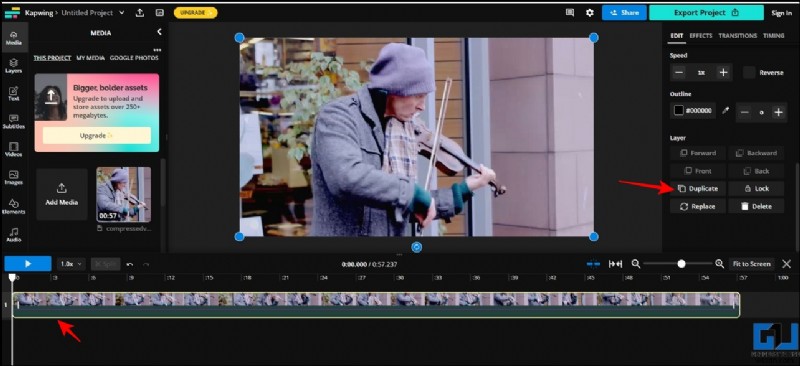The width and height of the screenshot is (800, 366).
Task: Open the Media sidebar section
Action: [x=14, y=38]
